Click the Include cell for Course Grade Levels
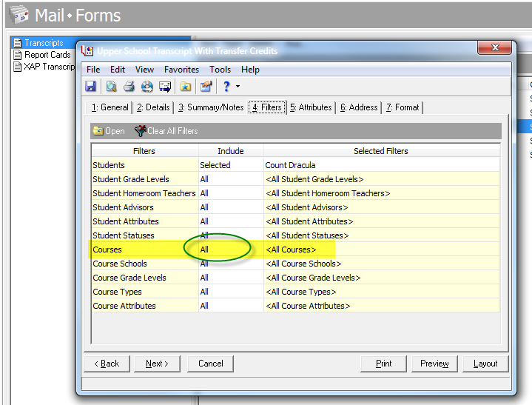 click(x=231, y=278)
